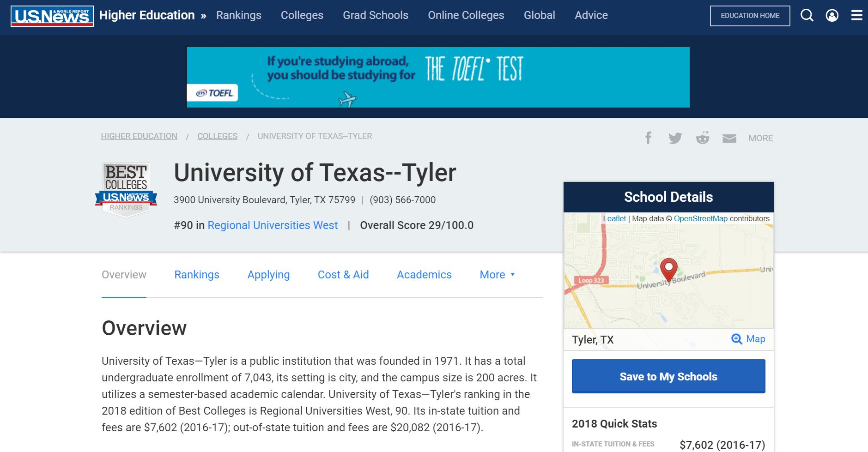Click the red map location marker
Viewport: 868px width, 452px height.
tap(668, 269)
